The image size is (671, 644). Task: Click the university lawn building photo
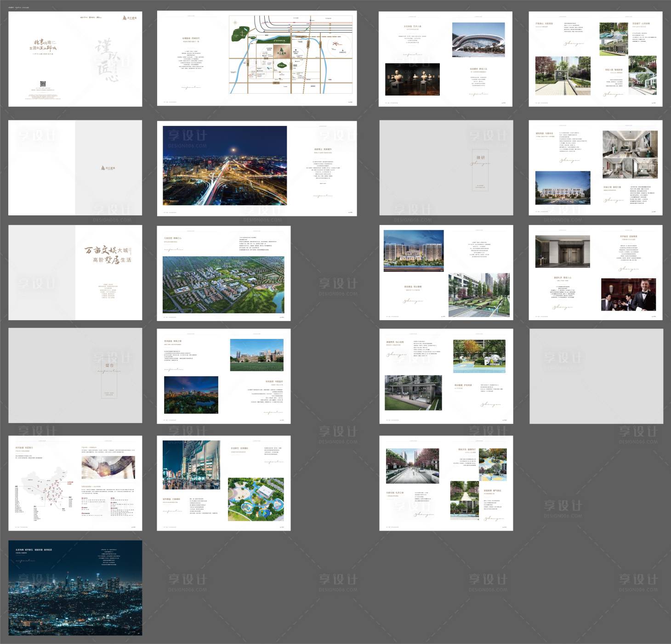point(257,355)
